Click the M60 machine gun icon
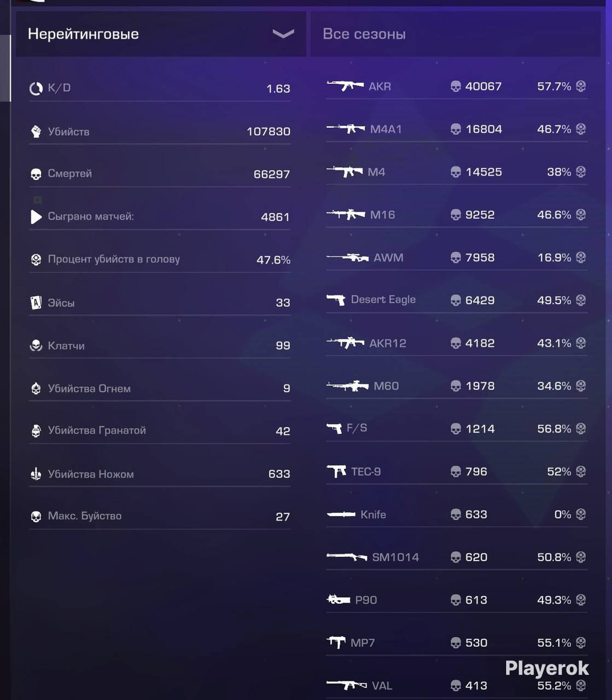 347,385
